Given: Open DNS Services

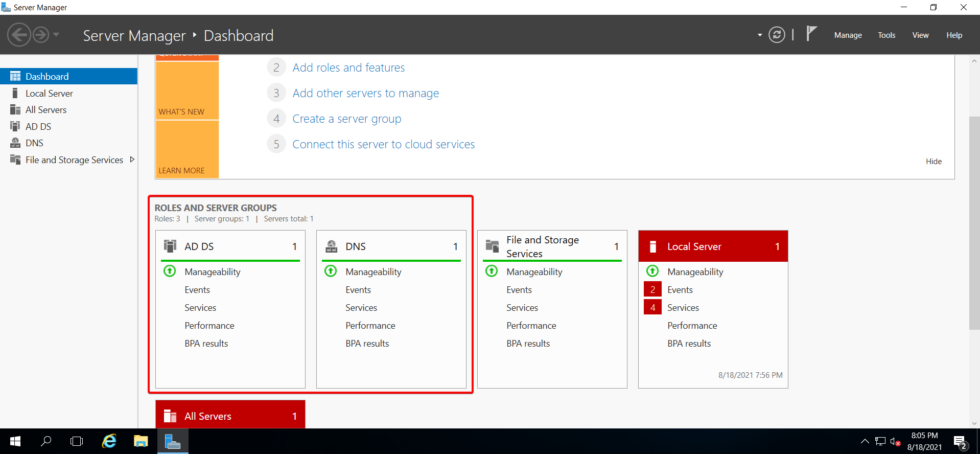Looking at the screenshot, I should coord(361,308).
